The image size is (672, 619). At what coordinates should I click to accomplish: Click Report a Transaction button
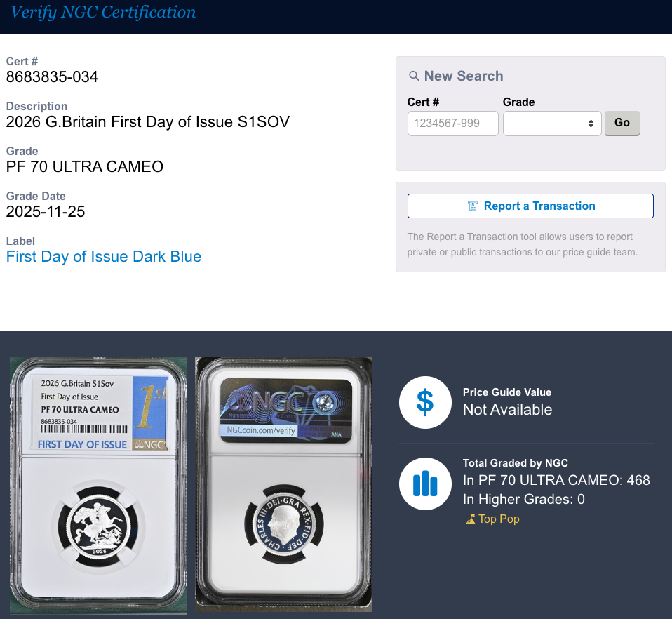pyautogui.click(x=530, y=206)
